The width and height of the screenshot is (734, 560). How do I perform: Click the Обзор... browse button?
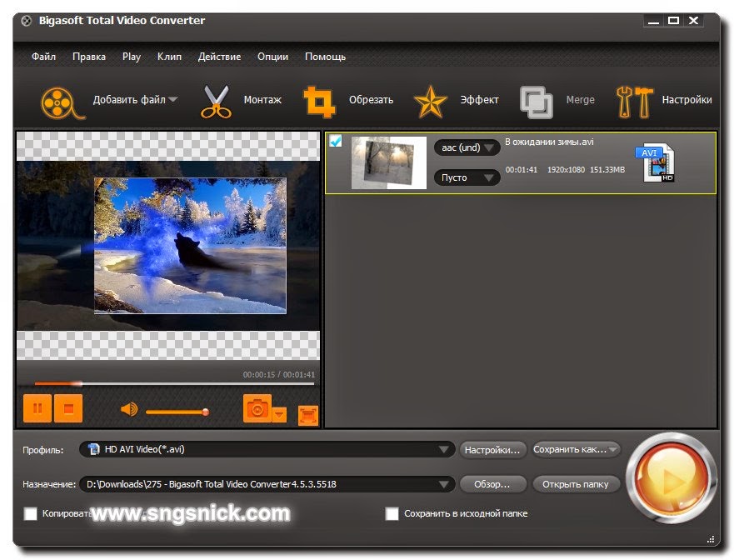[x=492, y=484]
